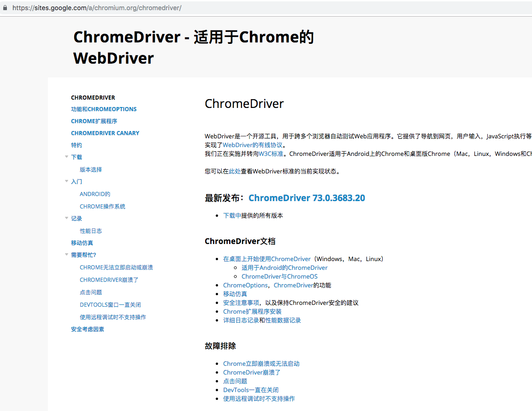Viewport: 532px width, 411px height.
Task: Open 需要帮忙? sidebar link
Action: pos(83,255)
